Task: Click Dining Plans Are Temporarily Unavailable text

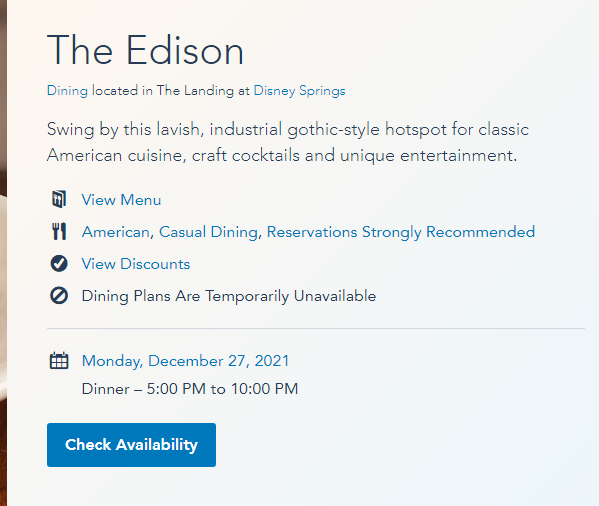Action: pos(229,296)
